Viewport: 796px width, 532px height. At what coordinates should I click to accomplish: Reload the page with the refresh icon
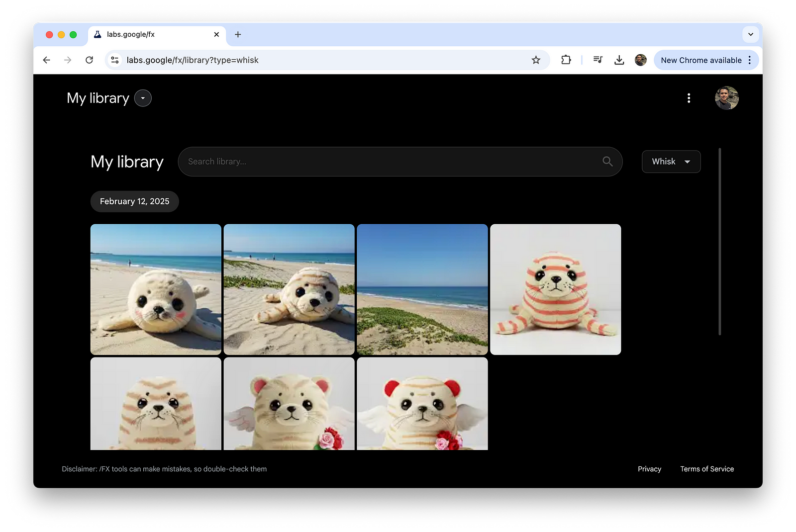click(x=90, y=60)
